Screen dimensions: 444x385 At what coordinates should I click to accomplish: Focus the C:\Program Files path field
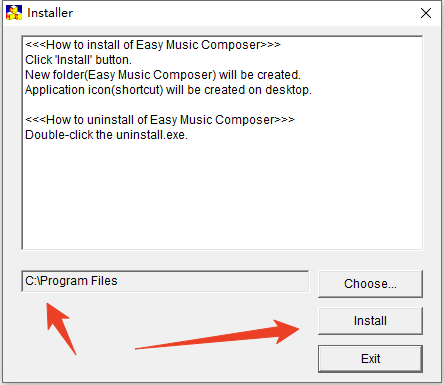(x=165, y=281)
